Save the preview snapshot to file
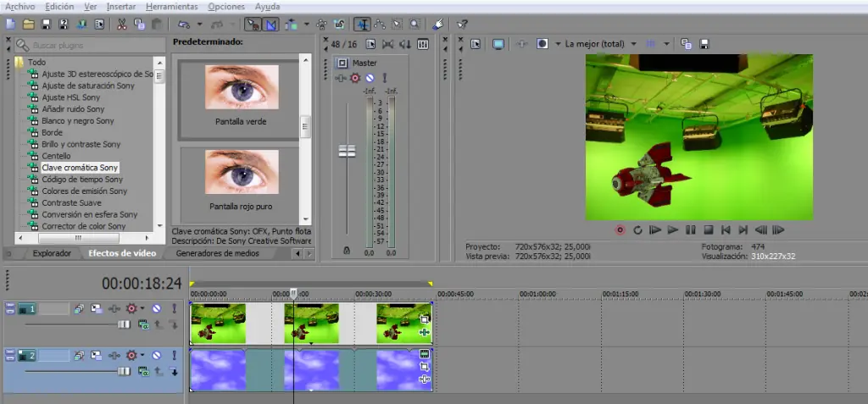The image size is (868, 404). [x=704, y=44]
